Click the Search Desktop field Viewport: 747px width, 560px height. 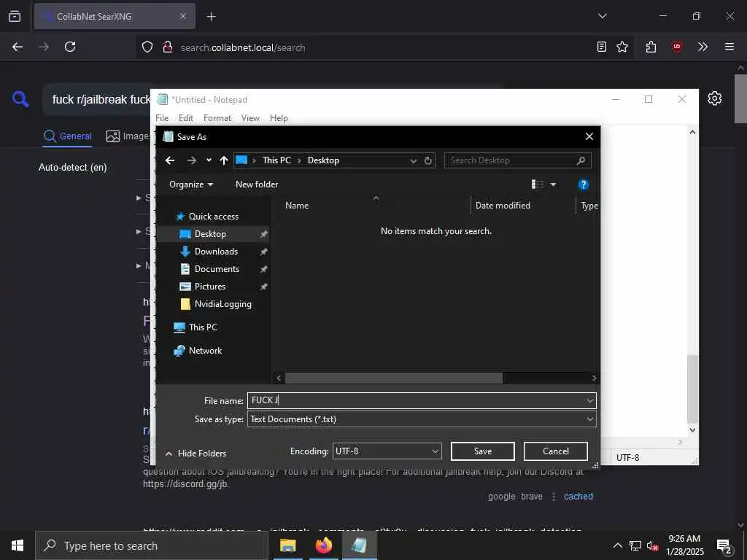[517, 160]
